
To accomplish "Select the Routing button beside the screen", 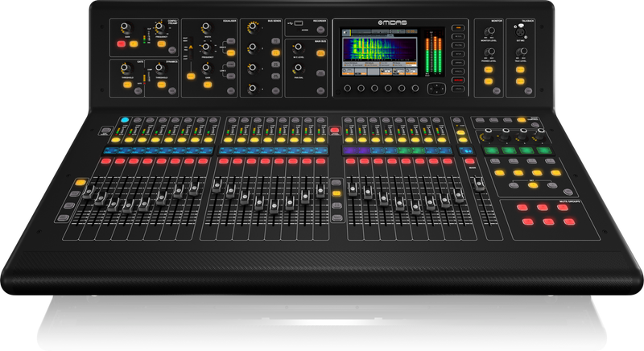I will click(458, 45).
